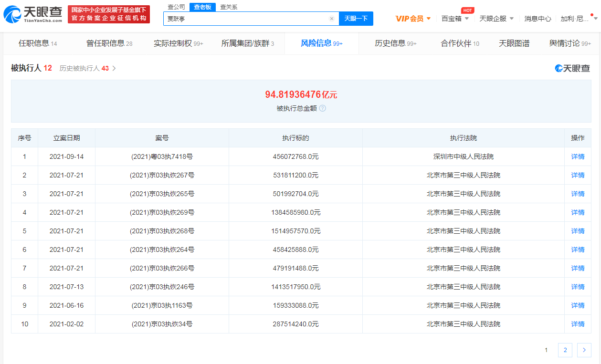The width and height of the screenshot is (601, 364).
Task: Click the 天眼查 watermark logo on right
Action: click(x=572, y=68)
